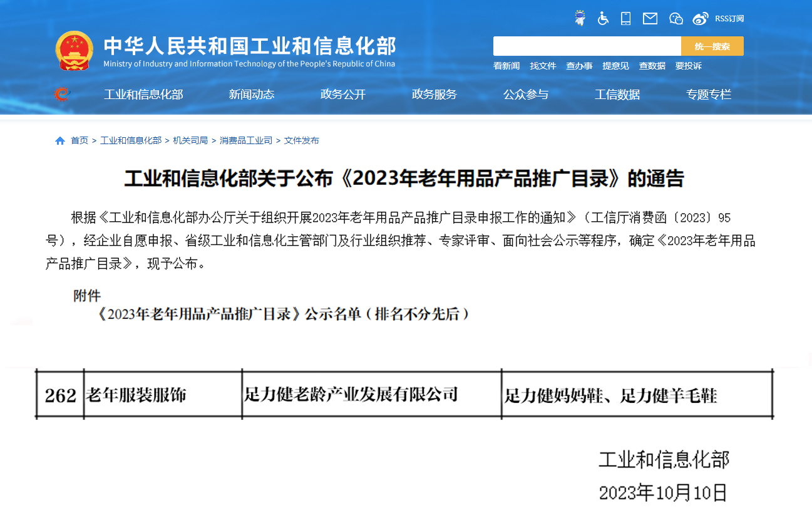Screen dimensions: 812x522
Task: Click the red swirl icon beside the navigation menu
Action: click(61, 95)
